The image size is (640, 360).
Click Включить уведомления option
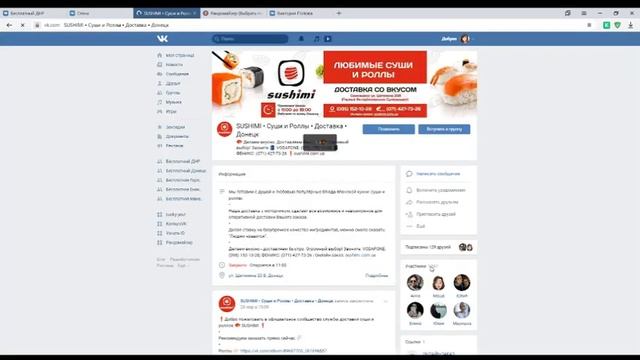pyautogui.click(x=441, y=190)
